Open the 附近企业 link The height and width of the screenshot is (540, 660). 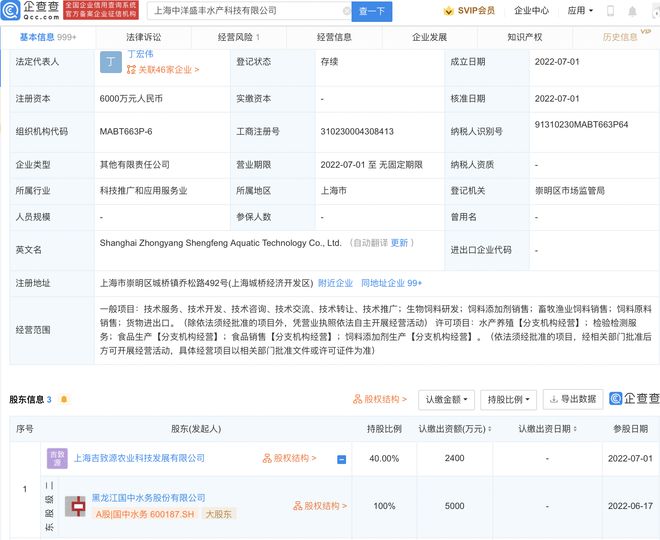[x=335, y=283]
